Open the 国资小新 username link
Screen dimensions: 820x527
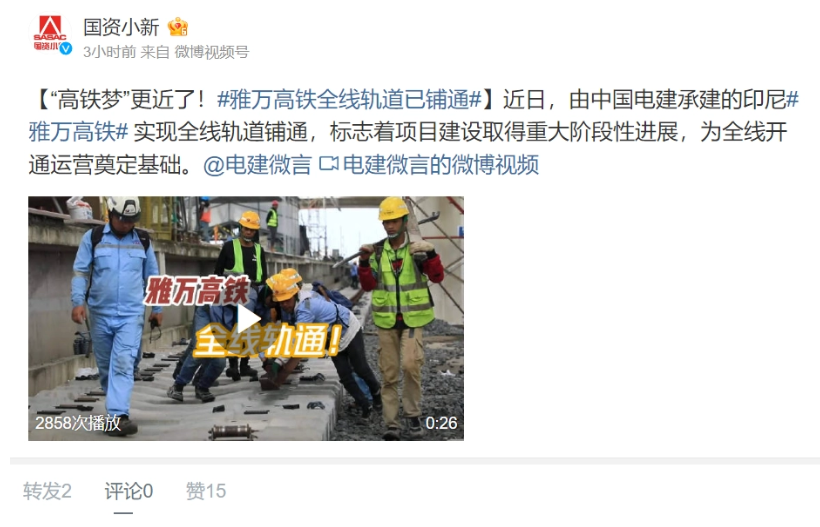point(121,27)
